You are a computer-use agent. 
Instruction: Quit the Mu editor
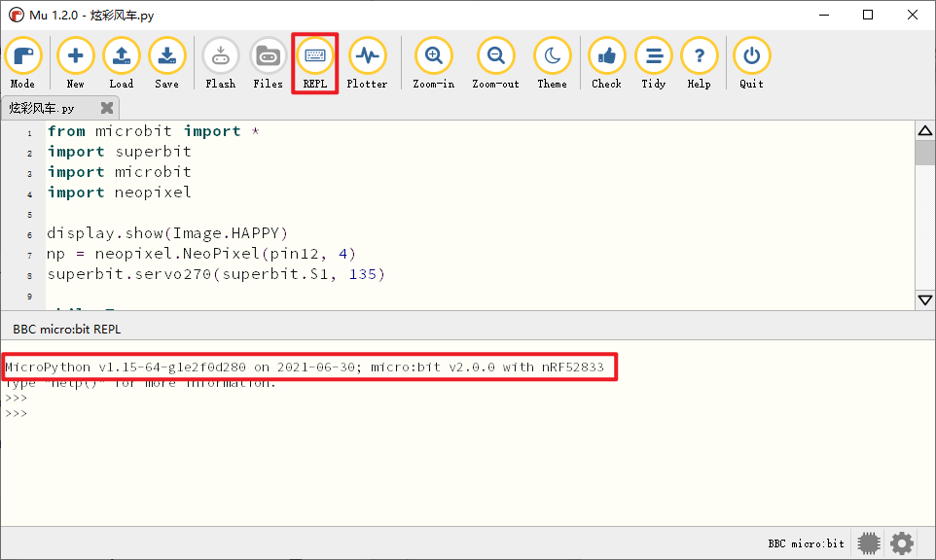(751, 62)
